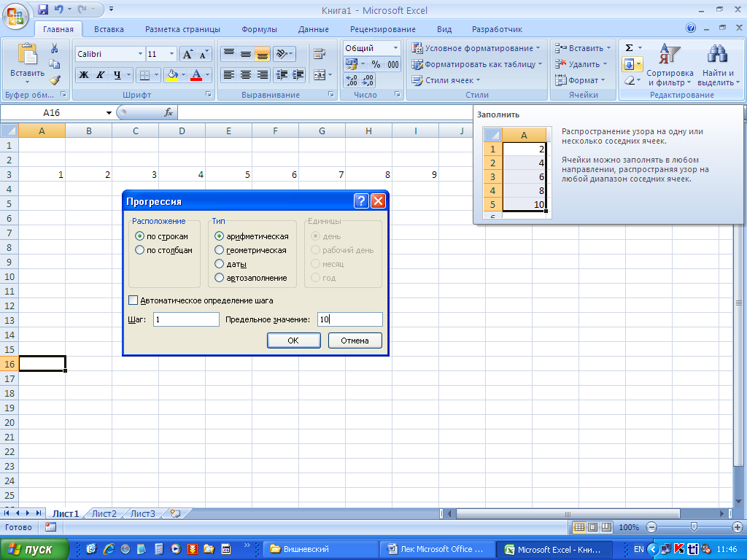Open number format 'Общий' dropdown
Screen dimensions: 747x560
[395, 48]
